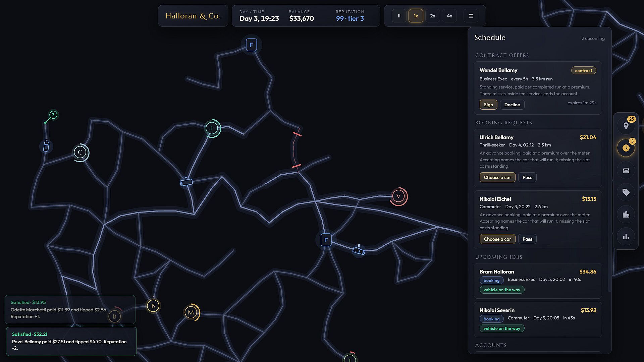Image resolution: width=644 pixels, height=362 pixels.
Task: Dismiss Pavel Bellamy satisfied notification
Action: pos(71,341)
